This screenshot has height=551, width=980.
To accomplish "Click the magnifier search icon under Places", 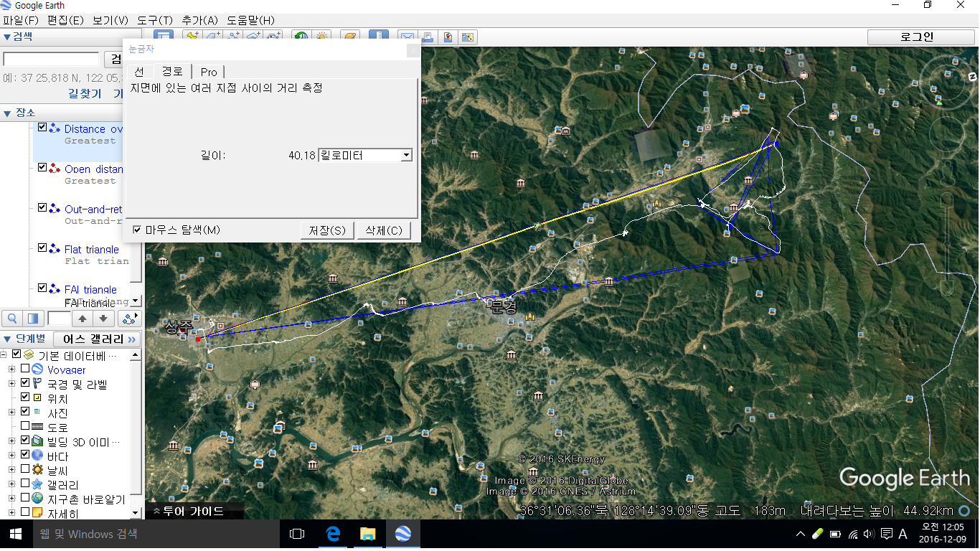I will [13, 318].
